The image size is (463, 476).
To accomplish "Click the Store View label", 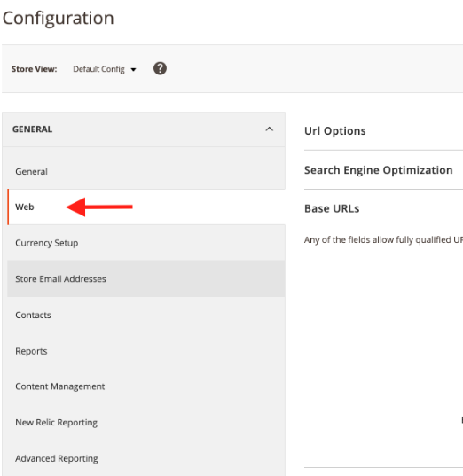I will [34, 69].
